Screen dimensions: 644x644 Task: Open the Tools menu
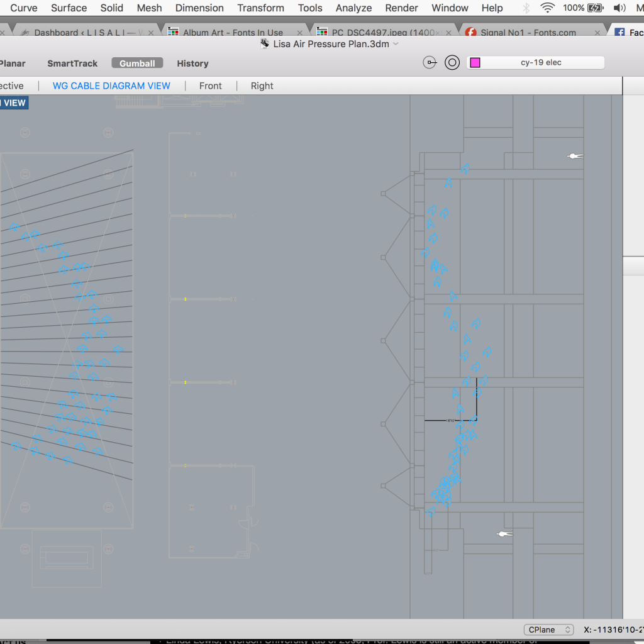(309, 8)
